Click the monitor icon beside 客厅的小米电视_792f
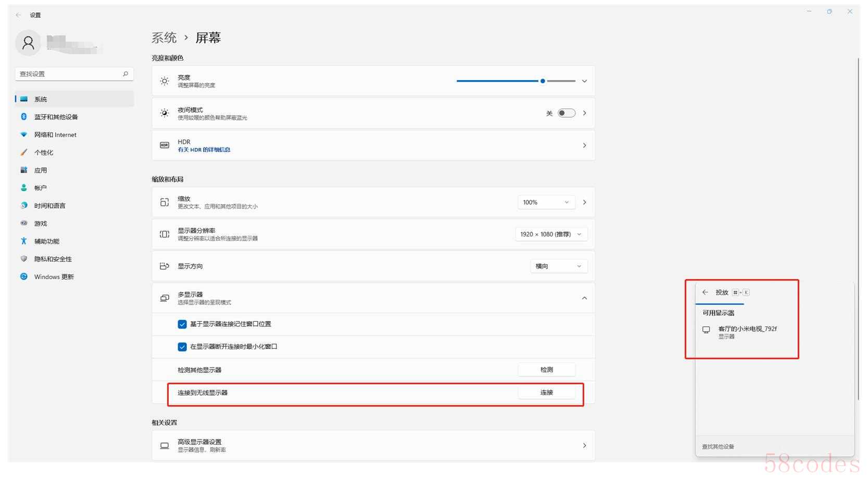 [706, 330]
